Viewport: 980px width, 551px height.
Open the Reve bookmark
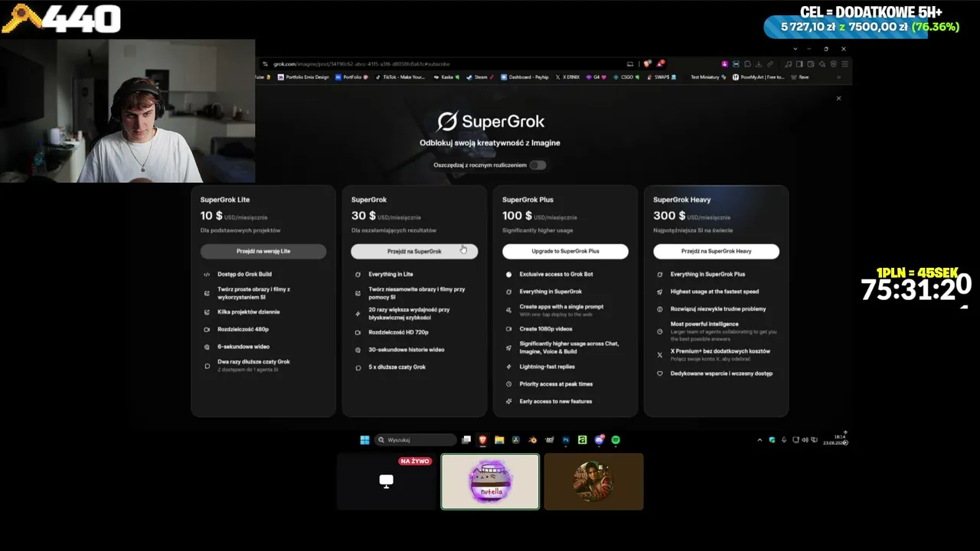800,77
